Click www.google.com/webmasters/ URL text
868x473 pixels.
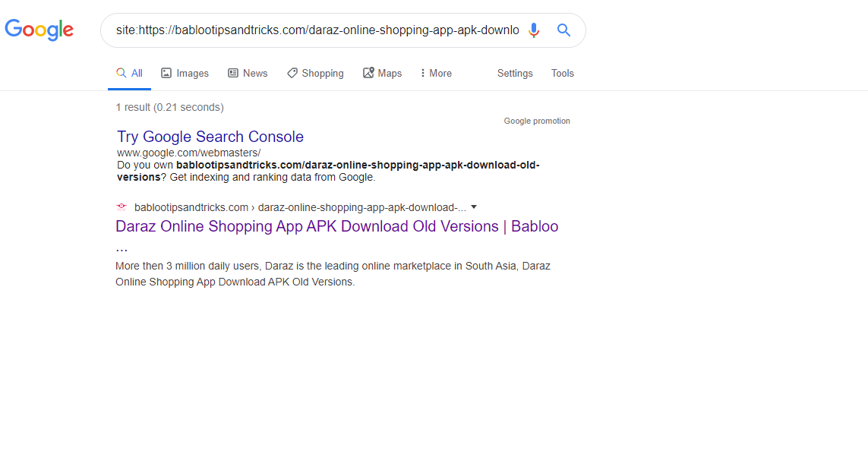[189, 153]
